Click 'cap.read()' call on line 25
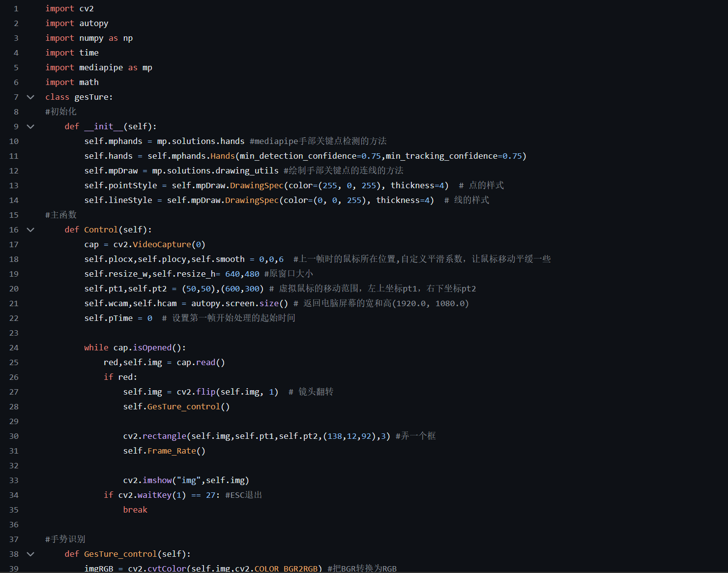This screenshot has height=573, width=728. click(201, 362)
